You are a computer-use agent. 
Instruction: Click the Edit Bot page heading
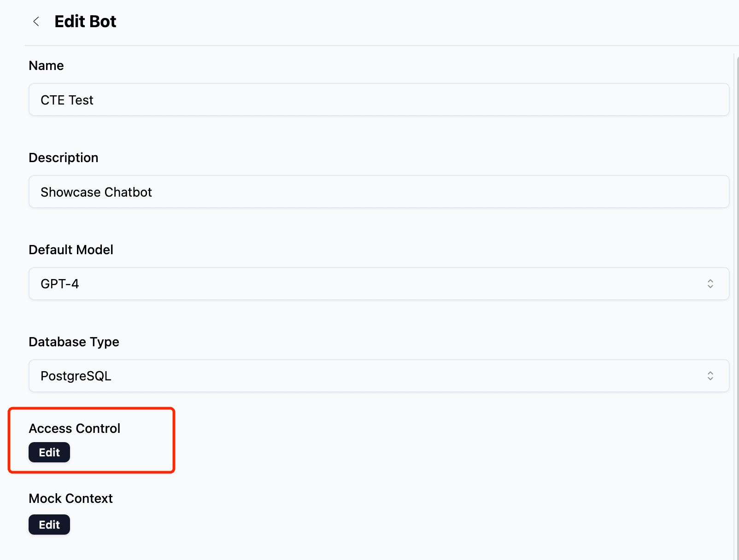(x=85, y=22)
